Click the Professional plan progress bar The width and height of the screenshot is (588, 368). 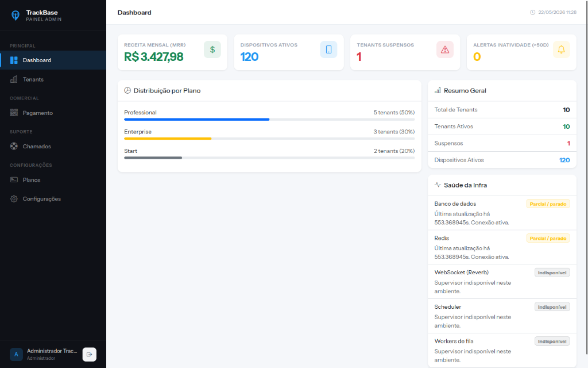point(269,120)
